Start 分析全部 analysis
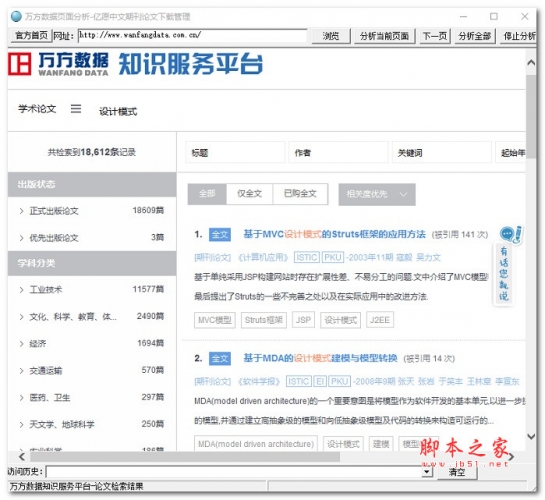The height and width of the screenshot is (500, 545). click(474, 36)
